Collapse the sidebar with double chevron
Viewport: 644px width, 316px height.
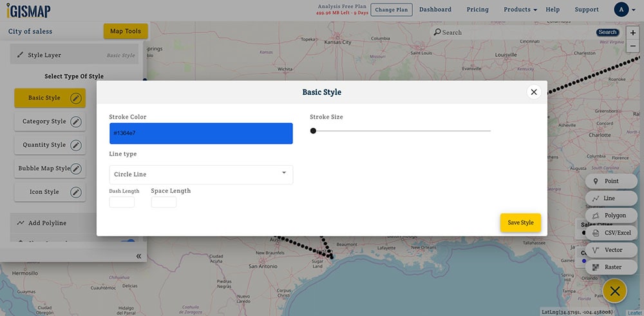138,256
